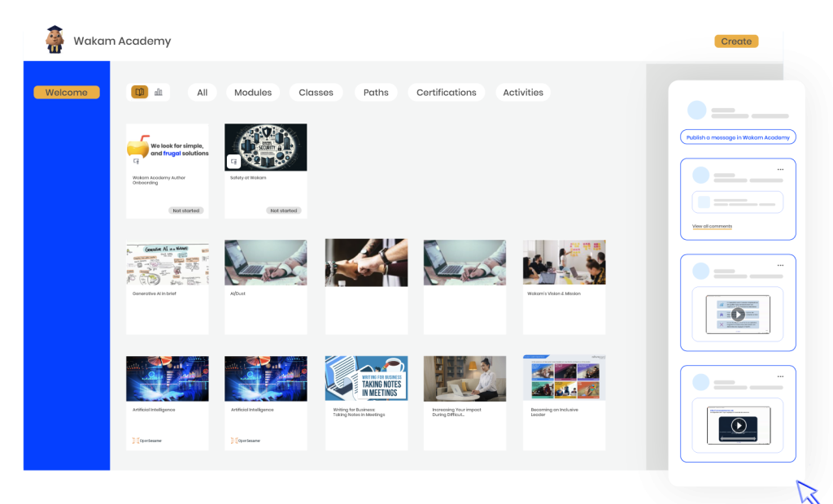The image size is (833, 504).
Task: Open three-dots menu on the second feed post
Action: pyautogui.click(x=780, y=265)
